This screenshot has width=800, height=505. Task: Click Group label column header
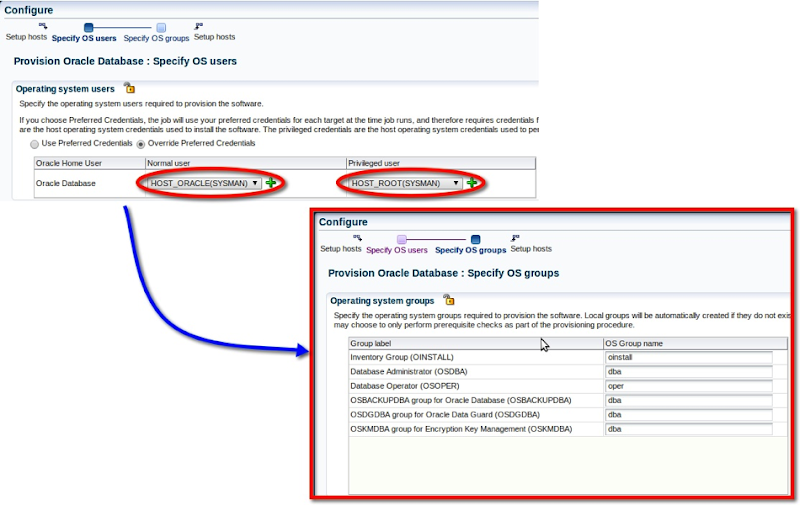pyautogui.click(x=476, y=343)
